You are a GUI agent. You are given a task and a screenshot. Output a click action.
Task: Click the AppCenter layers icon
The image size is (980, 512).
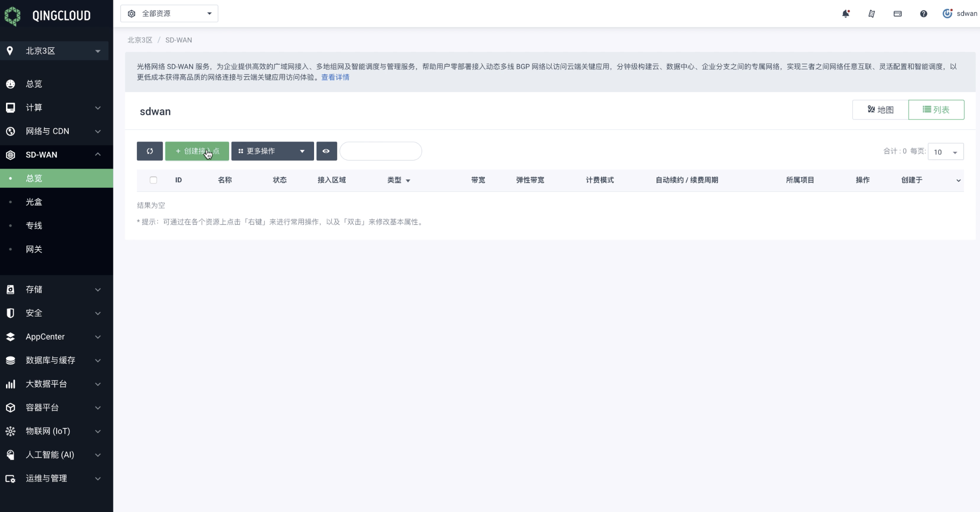pyautogui.click(x=10, y=337)
